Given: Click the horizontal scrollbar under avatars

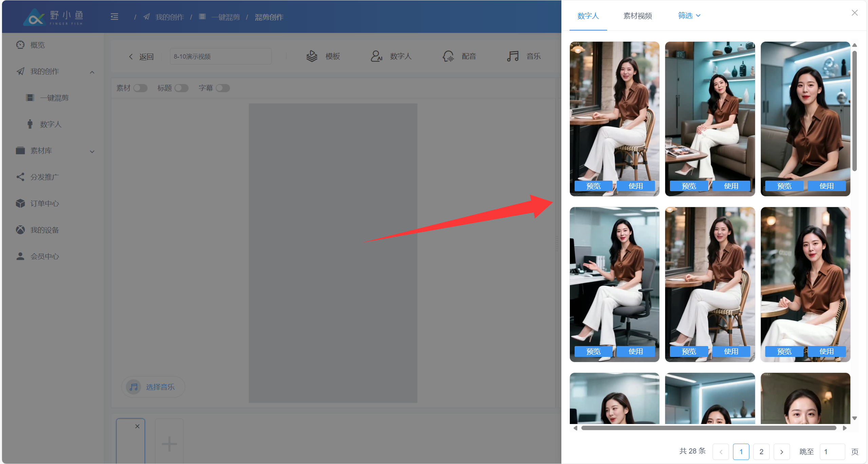Looking at the screenshot, I should 708,428.
